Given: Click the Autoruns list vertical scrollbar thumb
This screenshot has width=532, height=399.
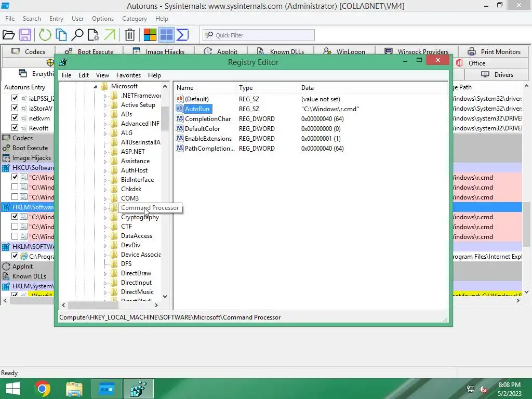Looking at the screenshot, I should point(526,224).
